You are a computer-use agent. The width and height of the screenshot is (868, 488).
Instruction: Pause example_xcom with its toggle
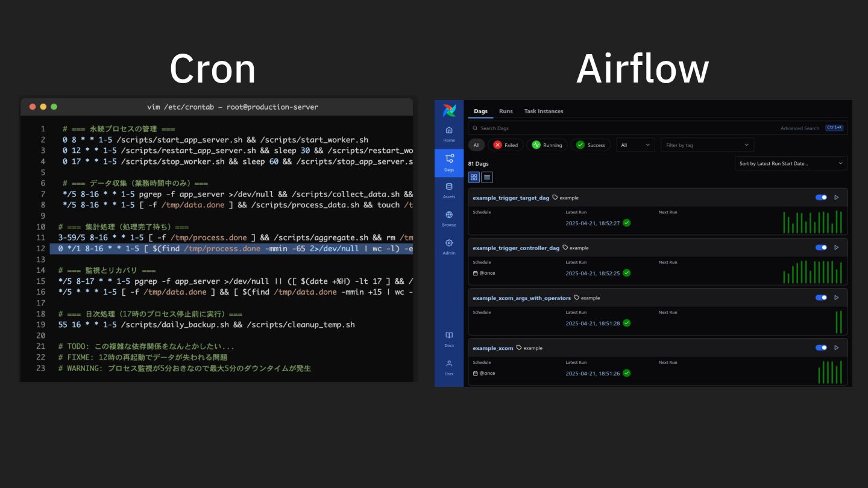(821, 347)
